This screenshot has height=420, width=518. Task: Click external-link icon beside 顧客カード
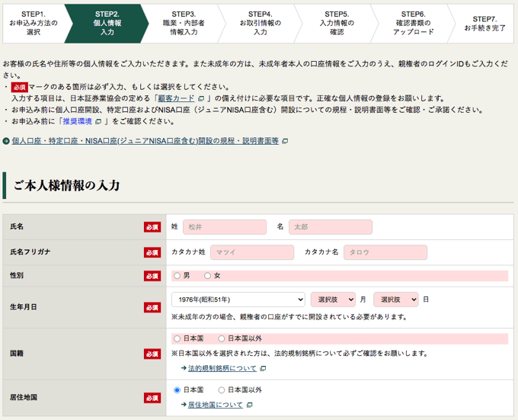(x=201, y=99)
